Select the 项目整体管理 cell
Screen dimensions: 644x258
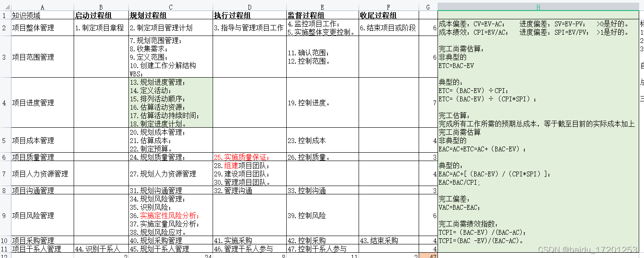click(42, 27)
